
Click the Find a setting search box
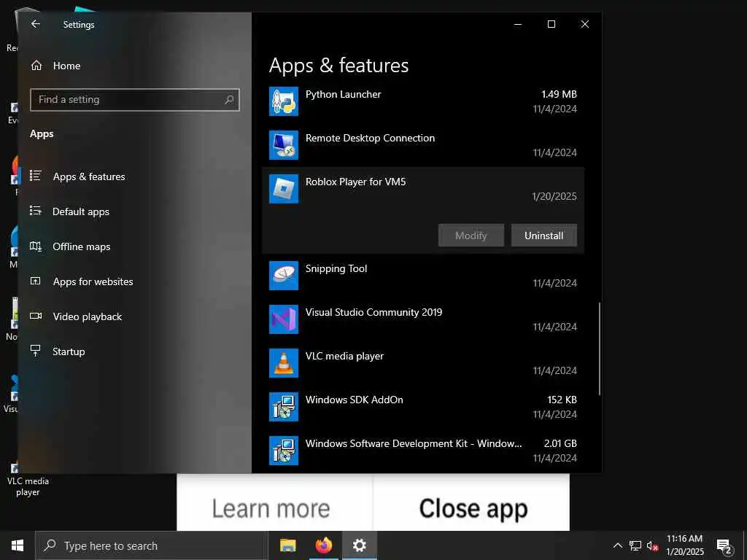point(135,99)
